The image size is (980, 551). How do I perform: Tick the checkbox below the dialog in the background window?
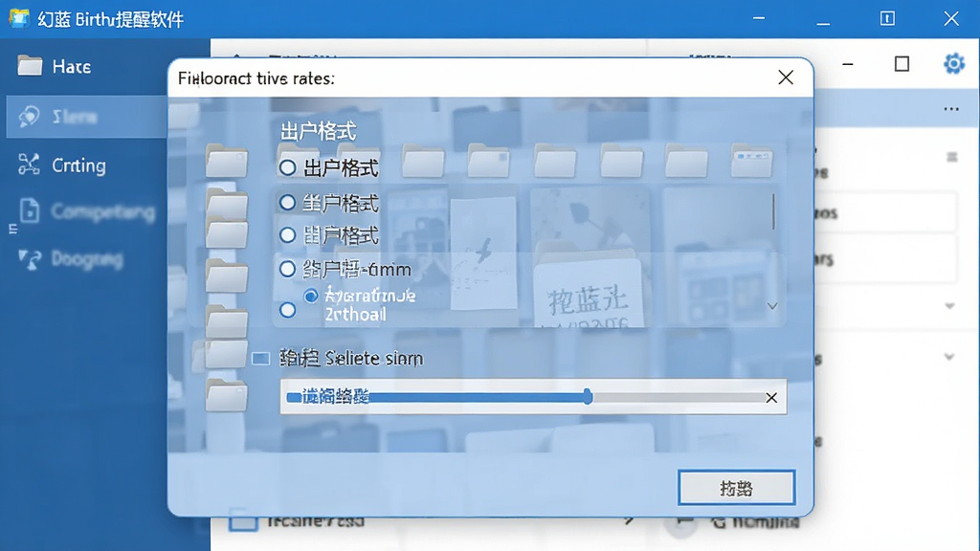[x=243, y=521]
